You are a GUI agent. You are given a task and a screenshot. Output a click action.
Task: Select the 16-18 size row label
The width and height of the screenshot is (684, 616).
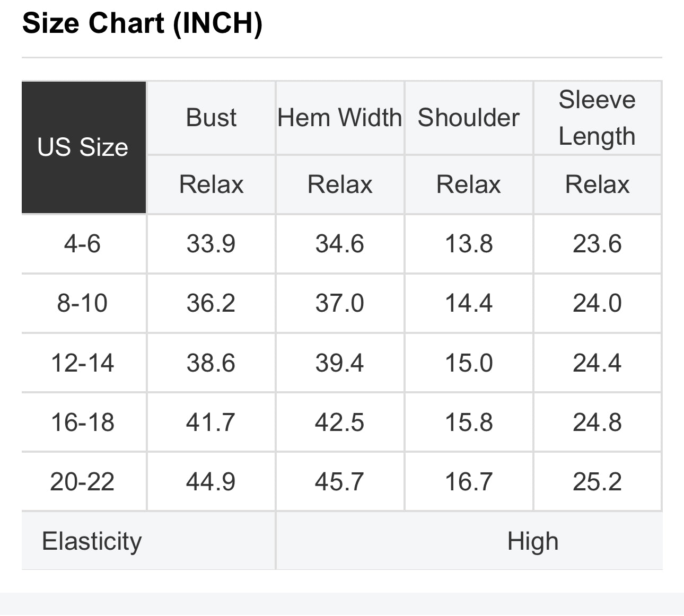pyautogui.click(x=84, y=423)
